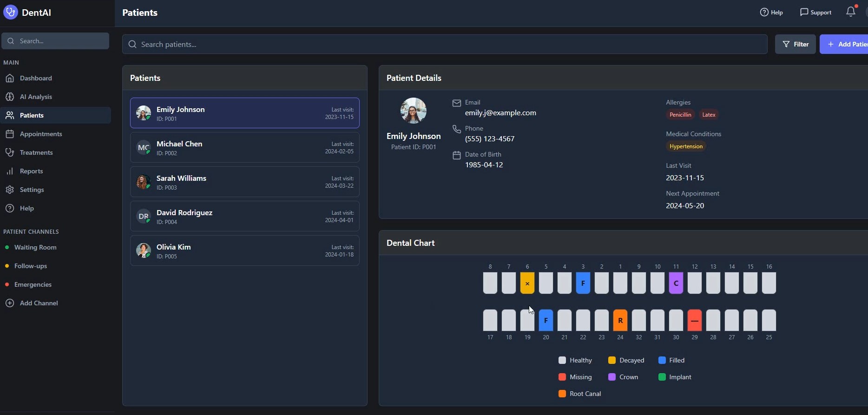Click the Add Channel option
The width and height of the screenshot is (868, 415).
[39, 303]
